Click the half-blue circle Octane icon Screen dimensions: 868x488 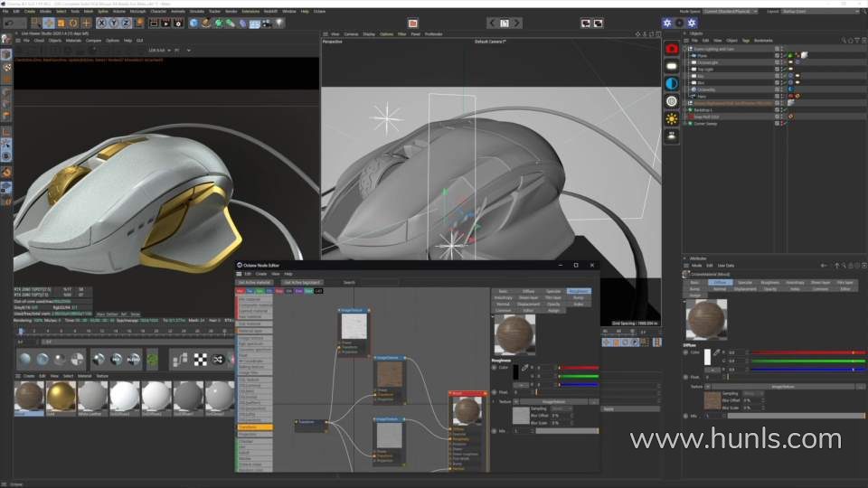coord(672,83)
